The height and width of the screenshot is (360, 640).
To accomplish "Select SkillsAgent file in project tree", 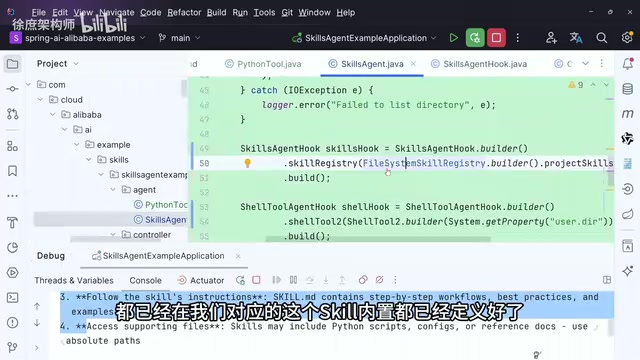I will coord(160,220).
